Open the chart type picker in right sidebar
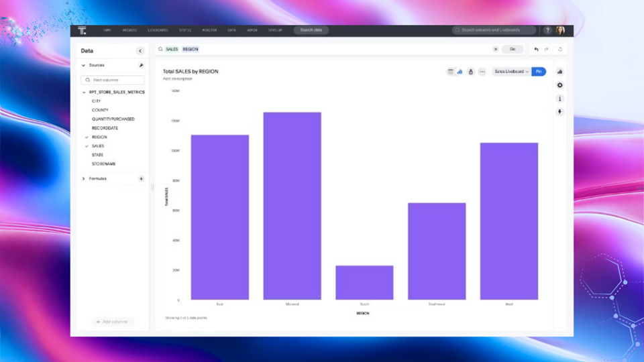 click(560, 72)
